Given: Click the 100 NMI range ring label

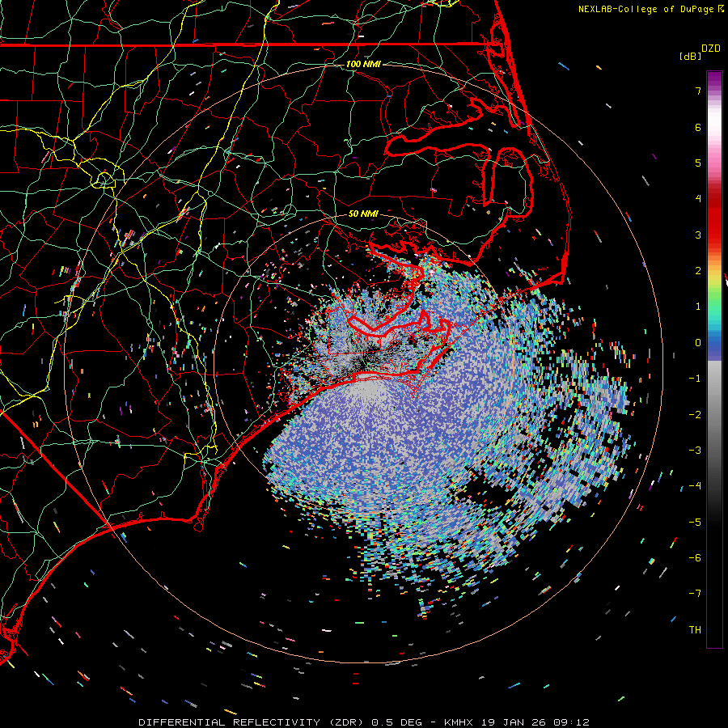Looking at the screenshot, I should (x=363, y=64).
